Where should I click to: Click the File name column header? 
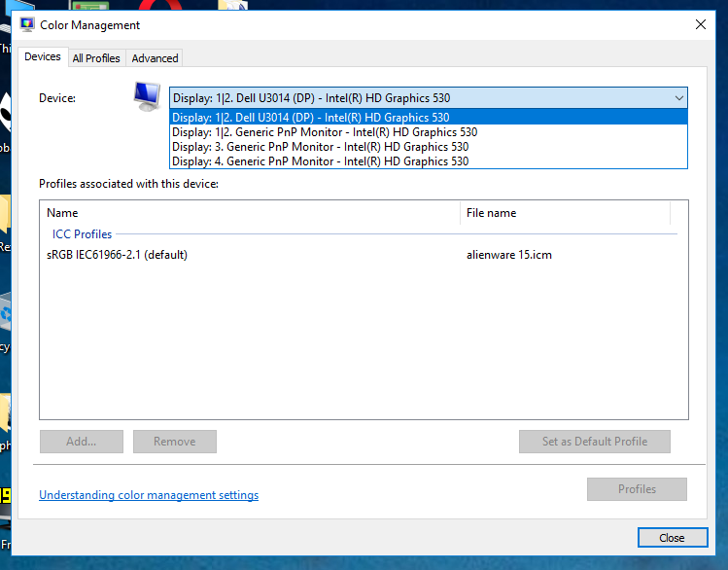coord(565,213)
